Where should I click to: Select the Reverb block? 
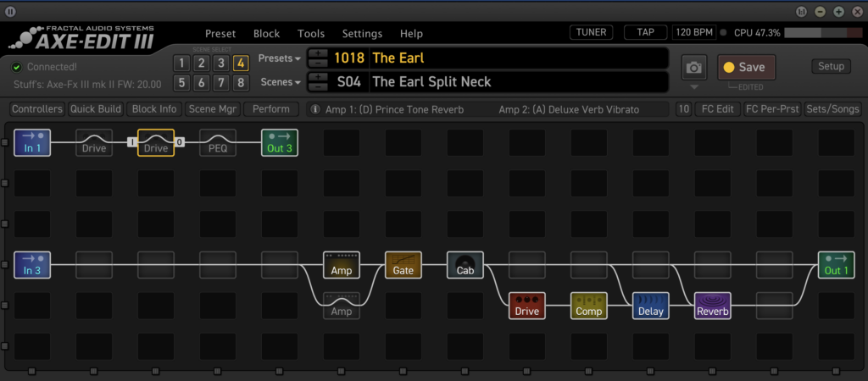[713, 306]
